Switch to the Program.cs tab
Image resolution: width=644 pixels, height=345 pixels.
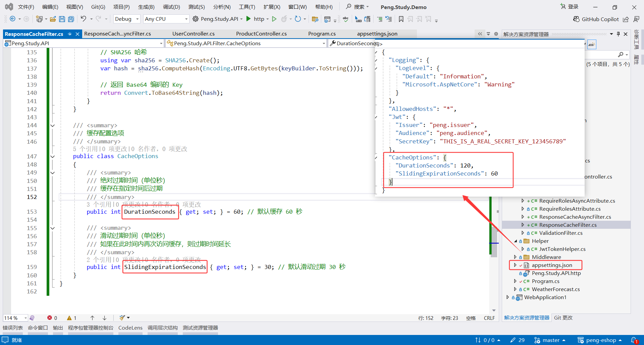[x=322, y=34]
